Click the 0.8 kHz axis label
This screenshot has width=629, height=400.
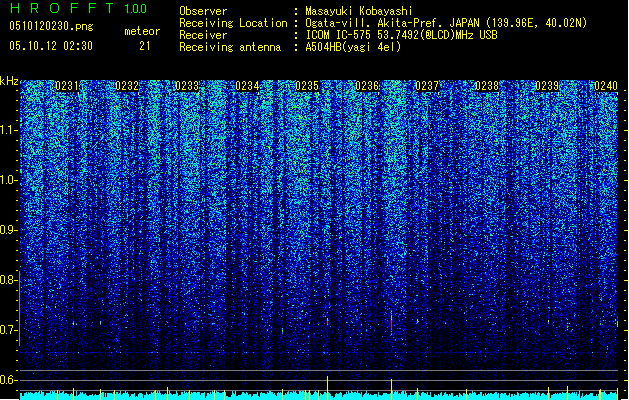8,280
